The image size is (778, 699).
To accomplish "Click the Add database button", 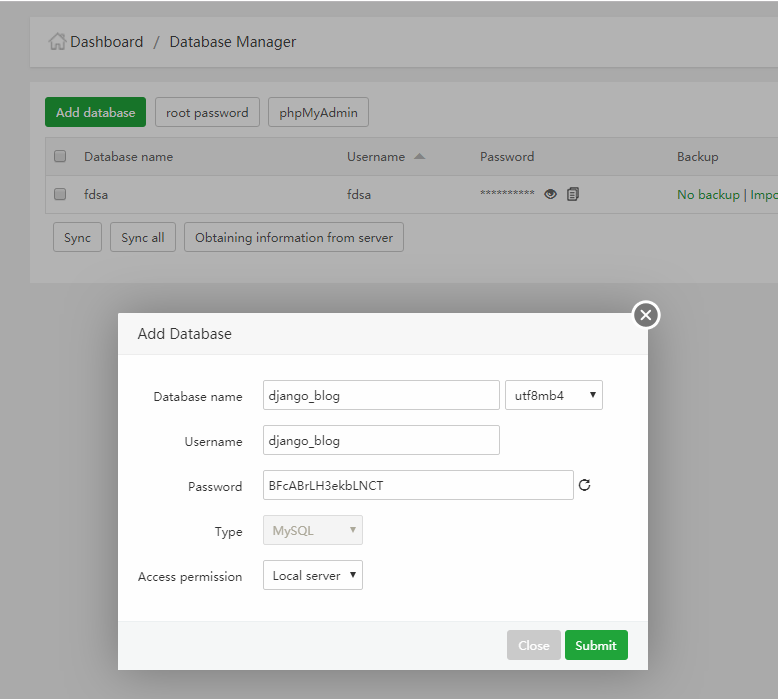I will tap(95, 112).
